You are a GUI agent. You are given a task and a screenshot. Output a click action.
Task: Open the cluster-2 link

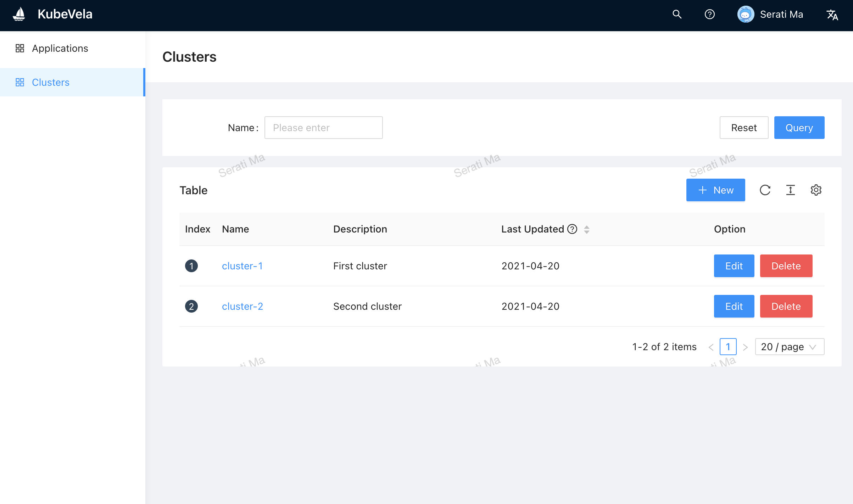pyautogui.click(x=242, y=306)
